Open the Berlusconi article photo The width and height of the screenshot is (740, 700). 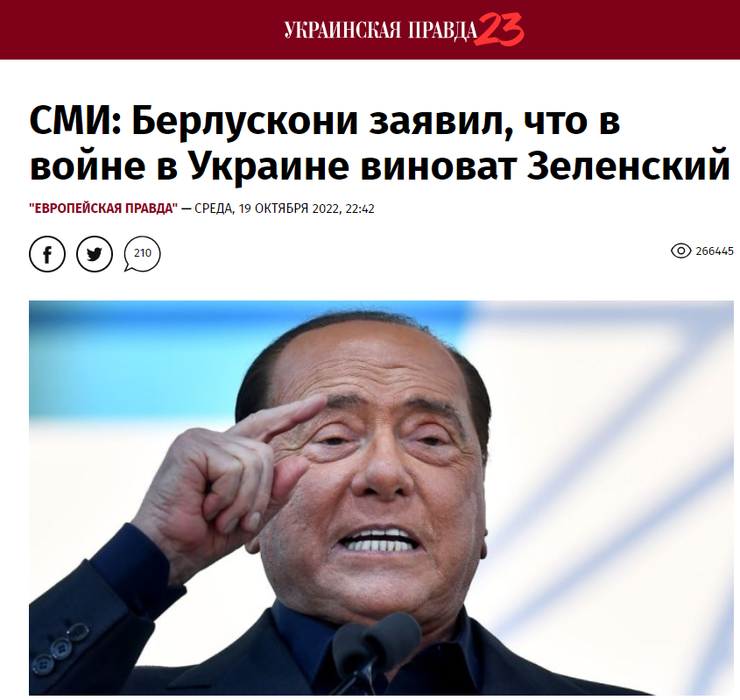381,498
